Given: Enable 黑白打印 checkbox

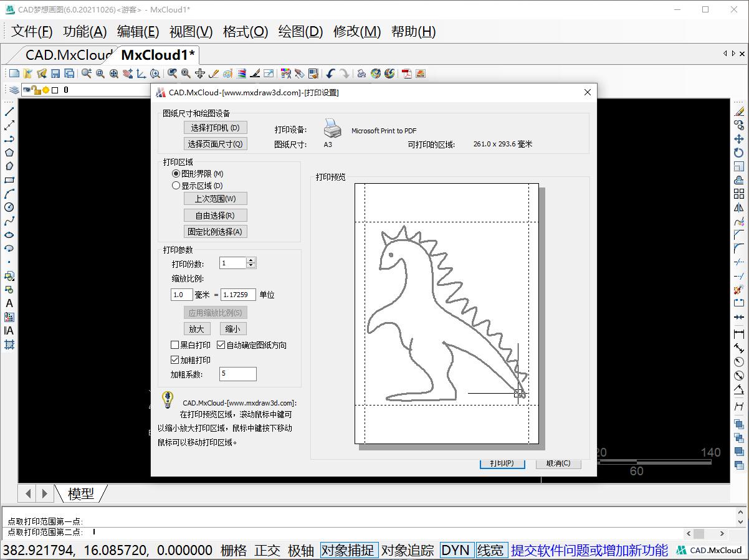Looking at the screenshot, I should [175, 344].
